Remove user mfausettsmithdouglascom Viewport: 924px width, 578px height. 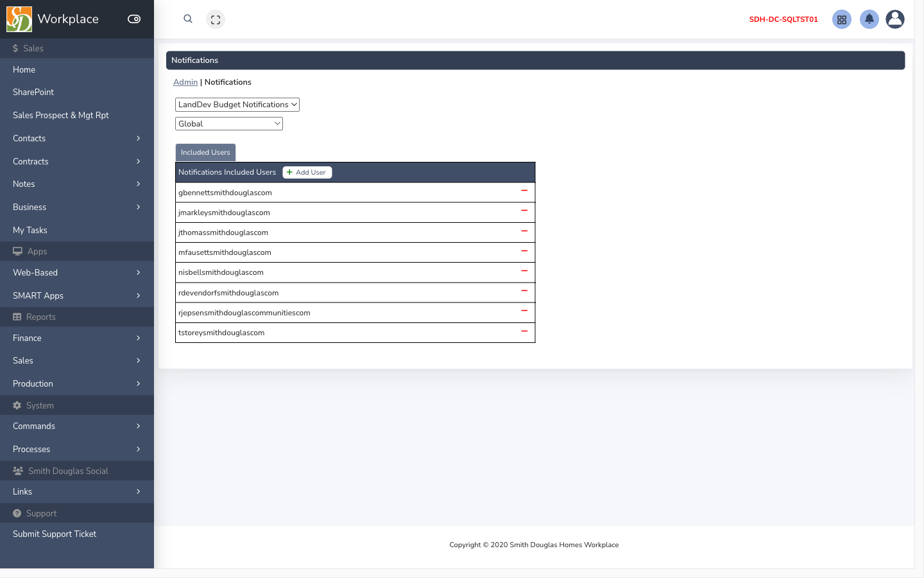[524, 250]
